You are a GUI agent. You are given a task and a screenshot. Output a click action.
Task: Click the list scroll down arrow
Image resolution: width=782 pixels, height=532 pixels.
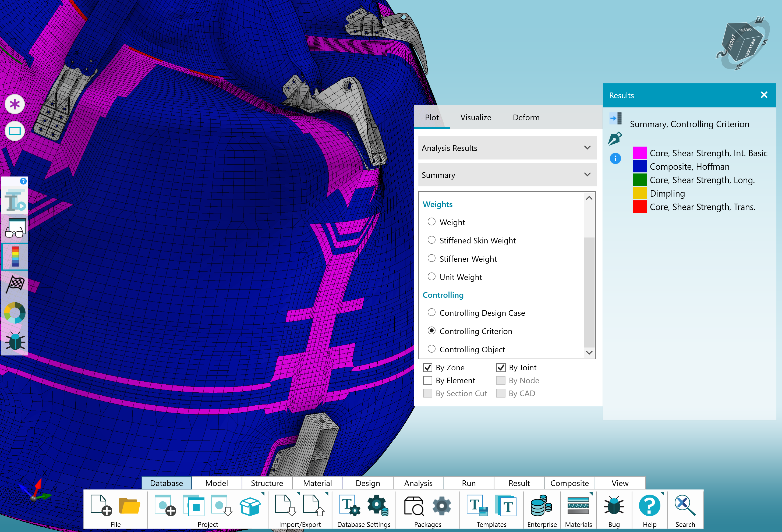(x=589, y=352)
